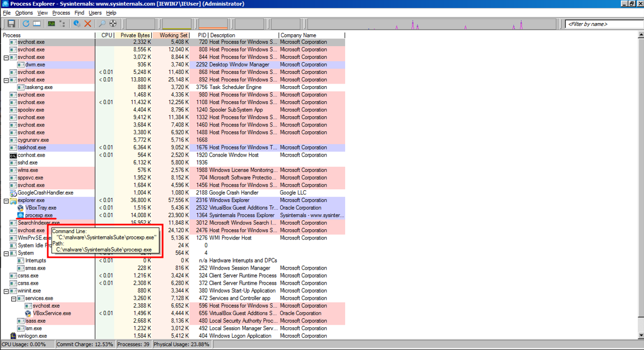This screenshot has height=350, width=644.
Task: Select the sppsvc.exe process row
Action: [x=173, y=177]
